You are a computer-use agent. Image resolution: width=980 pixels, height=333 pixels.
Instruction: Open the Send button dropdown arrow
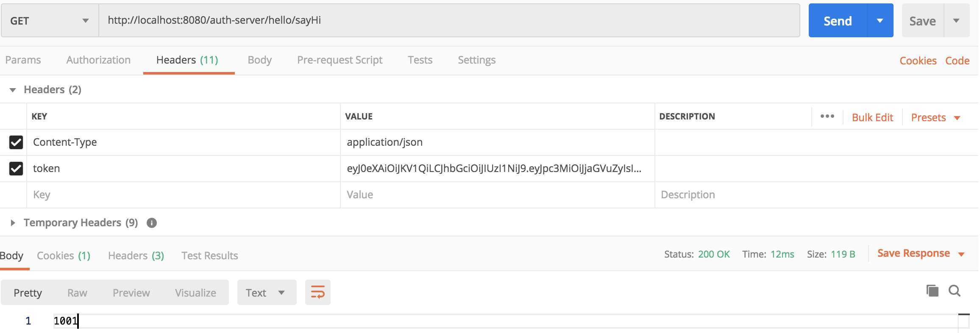coord(880,21)
